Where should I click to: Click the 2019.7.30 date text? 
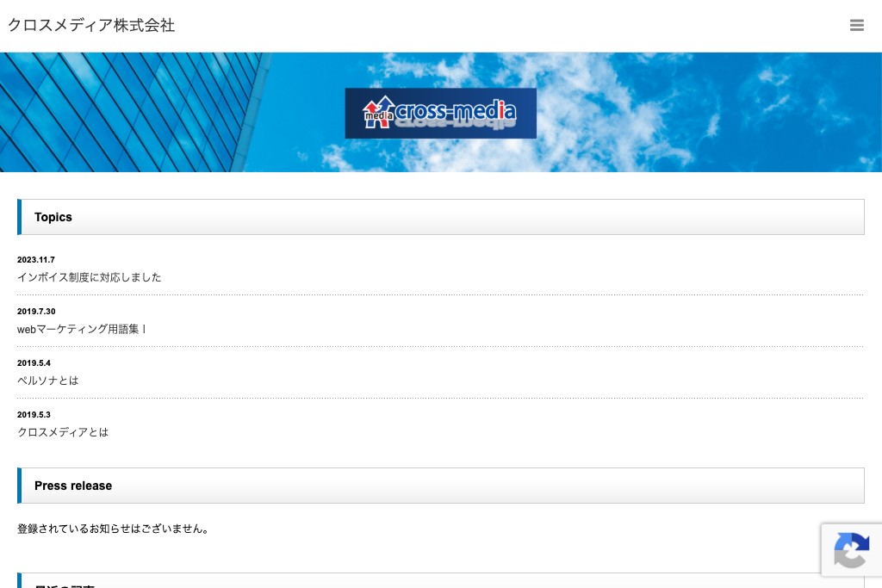pyautogui.click(x=36, y=312)
